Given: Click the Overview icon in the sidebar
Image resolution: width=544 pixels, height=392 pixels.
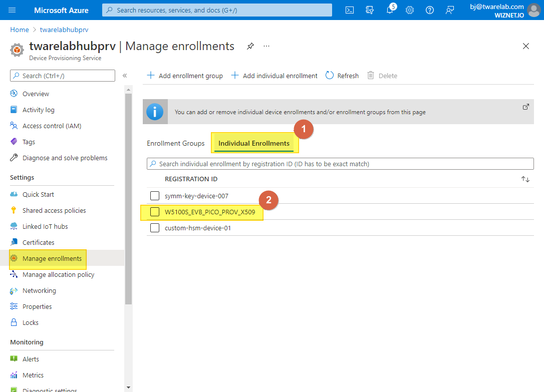Looking at the screenshot, I should pos(14,94).
